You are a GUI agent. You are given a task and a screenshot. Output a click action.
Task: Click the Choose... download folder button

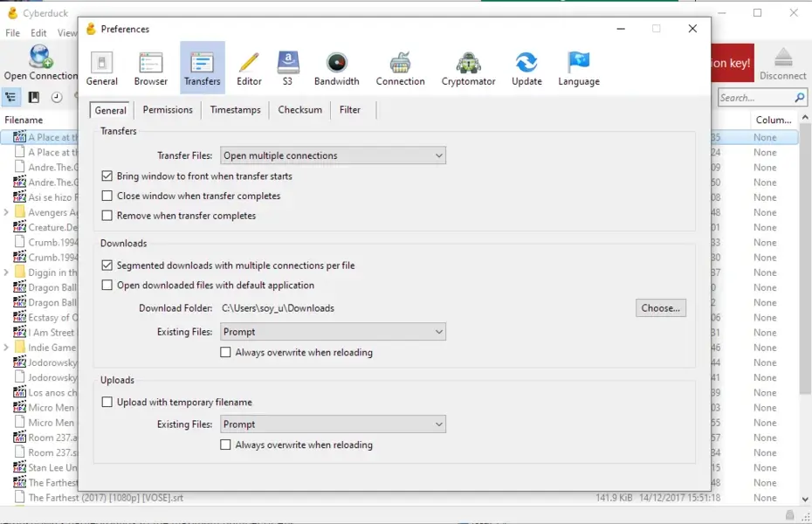click(660, 308)
